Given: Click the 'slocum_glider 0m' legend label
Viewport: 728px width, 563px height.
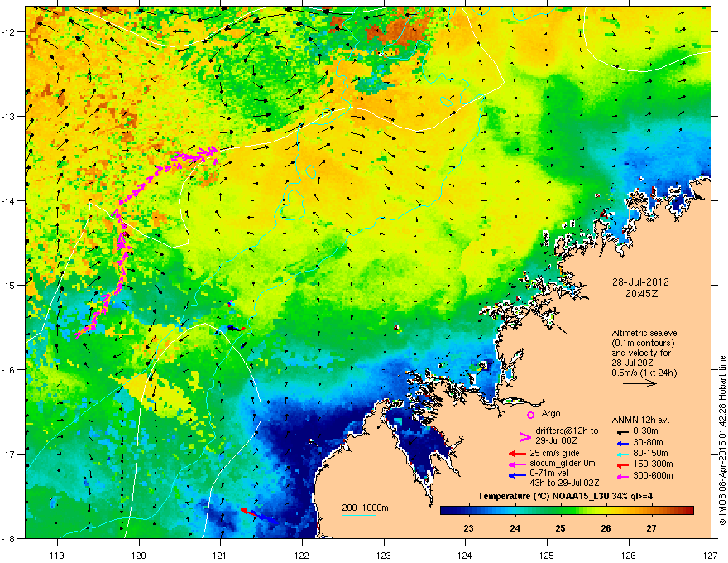Looking at the screenshot, I should [563, 464].
